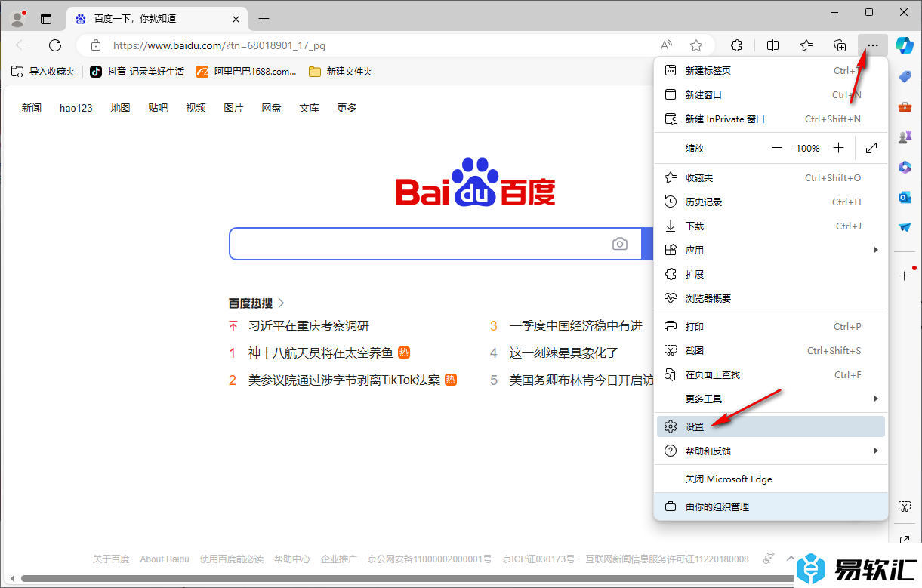Expand the 更多工具 submenu
This screenshot has width=922, height=588.
tap(770, 399)
